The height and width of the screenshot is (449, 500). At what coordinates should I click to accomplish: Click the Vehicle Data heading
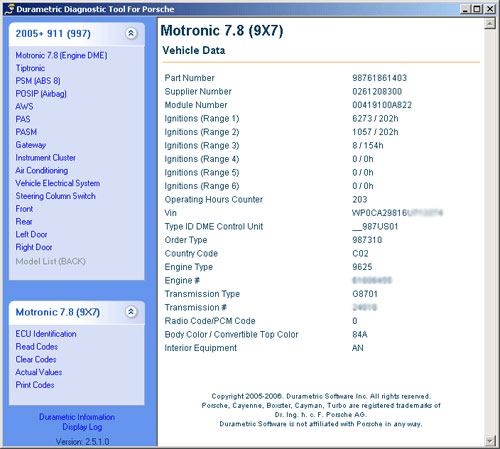194,50
